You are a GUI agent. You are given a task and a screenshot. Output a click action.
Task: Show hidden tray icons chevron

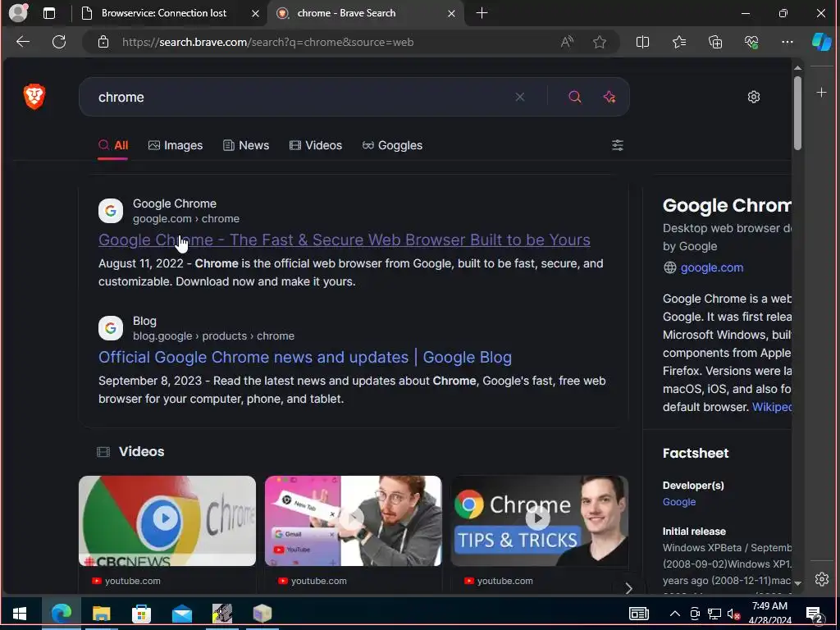tap(675, 614)
